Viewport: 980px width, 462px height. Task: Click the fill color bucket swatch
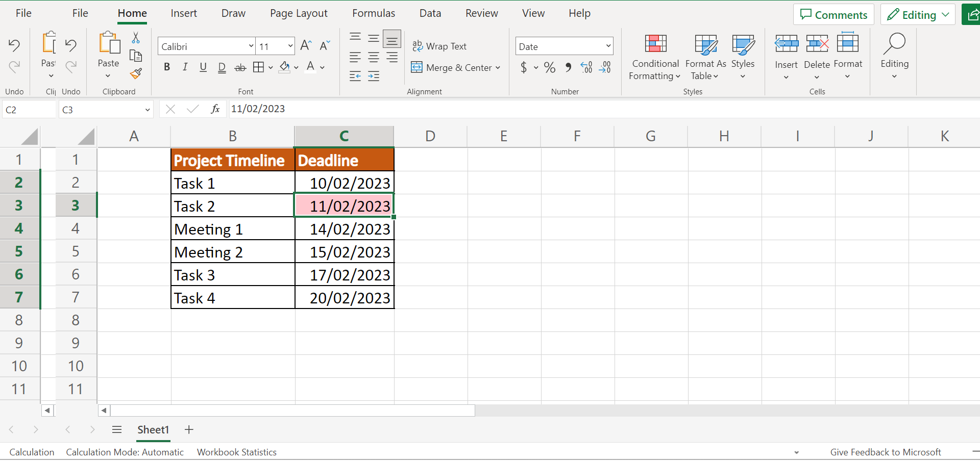click(x=285, y=67)
